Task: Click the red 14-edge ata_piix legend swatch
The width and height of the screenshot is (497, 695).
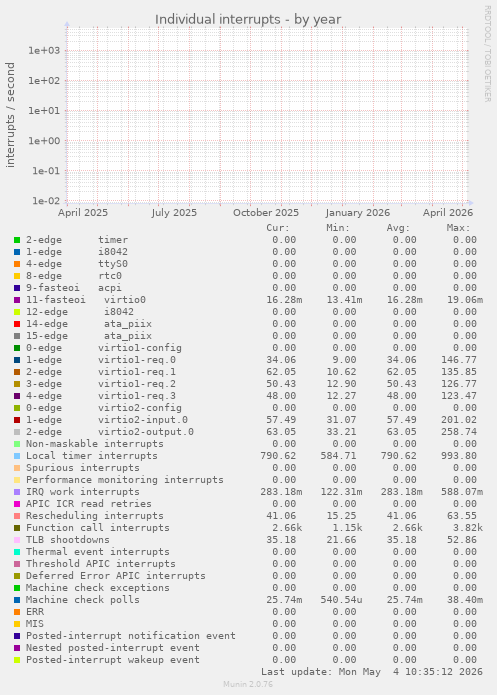Action: click(x=17, y=324)
